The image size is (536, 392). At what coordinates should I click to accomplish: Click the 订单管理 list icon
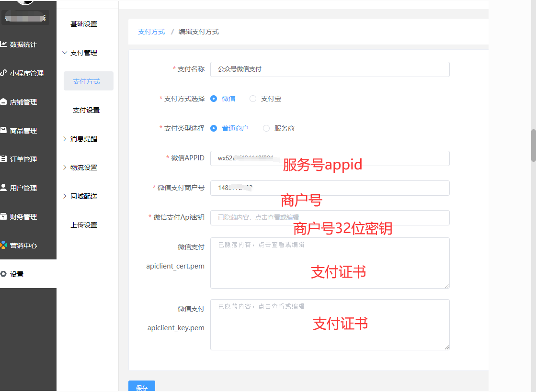click(3, 159)
